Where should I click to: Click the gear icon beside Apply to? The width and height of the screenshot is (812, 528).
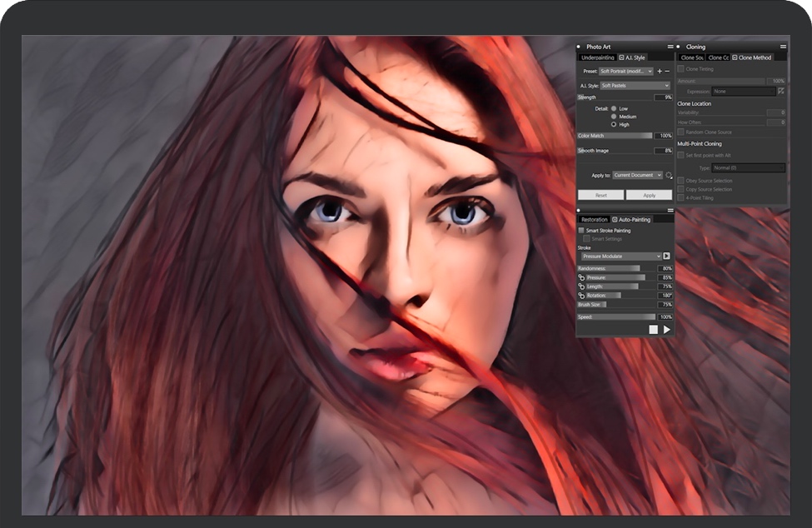[668, 176]
